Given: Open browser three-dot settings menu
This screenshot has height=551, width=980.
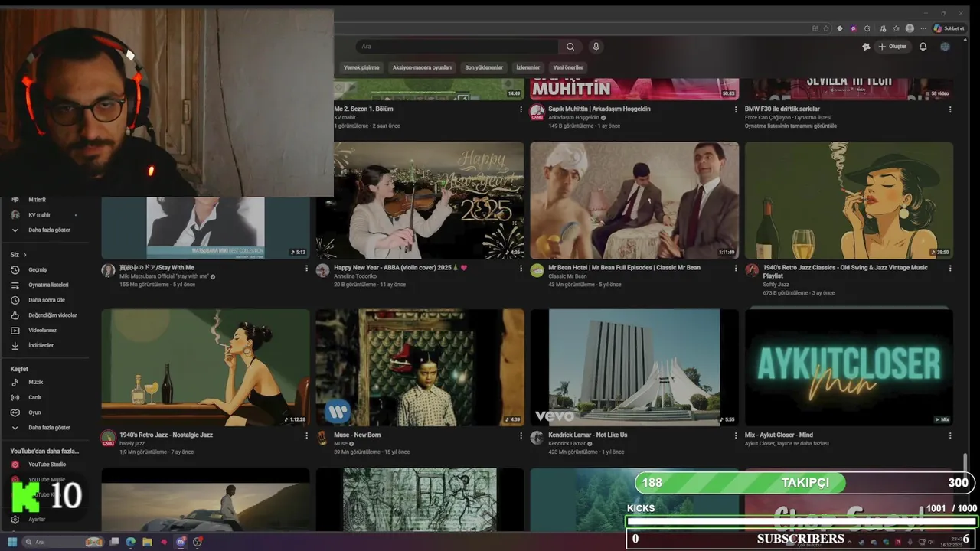Looking at the screenshot, I should (x=923, y=28).
